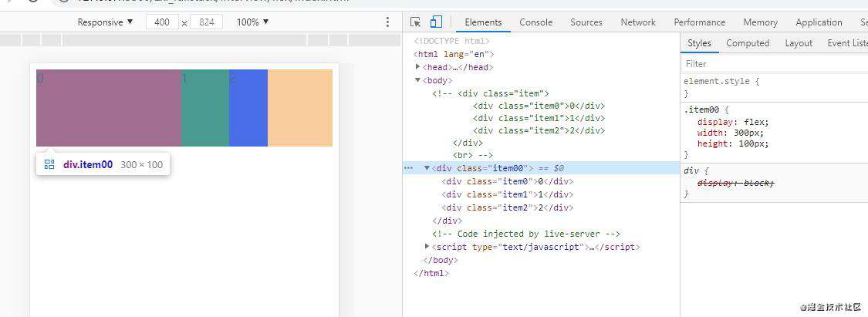The image size is (868, 317).
Task: Click the blue item2 box in page
Action: [248, 108]
